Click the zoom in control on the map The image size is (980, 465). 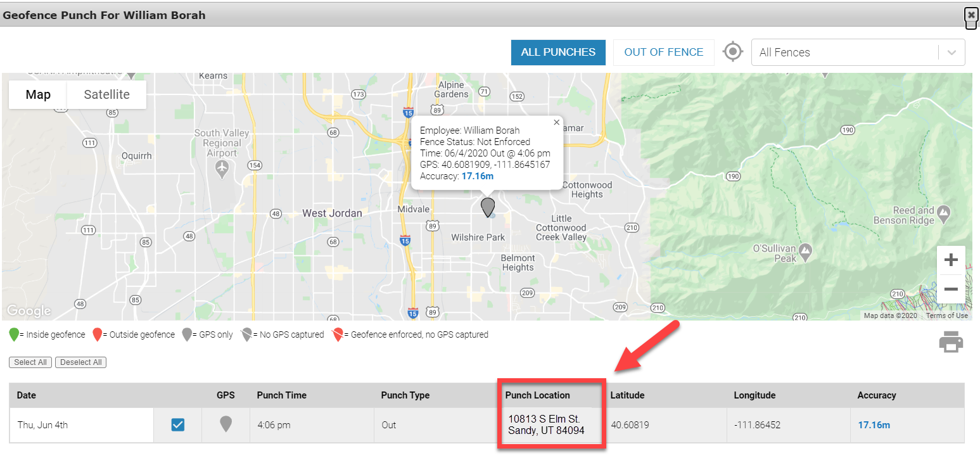click(x=951, y=259)
